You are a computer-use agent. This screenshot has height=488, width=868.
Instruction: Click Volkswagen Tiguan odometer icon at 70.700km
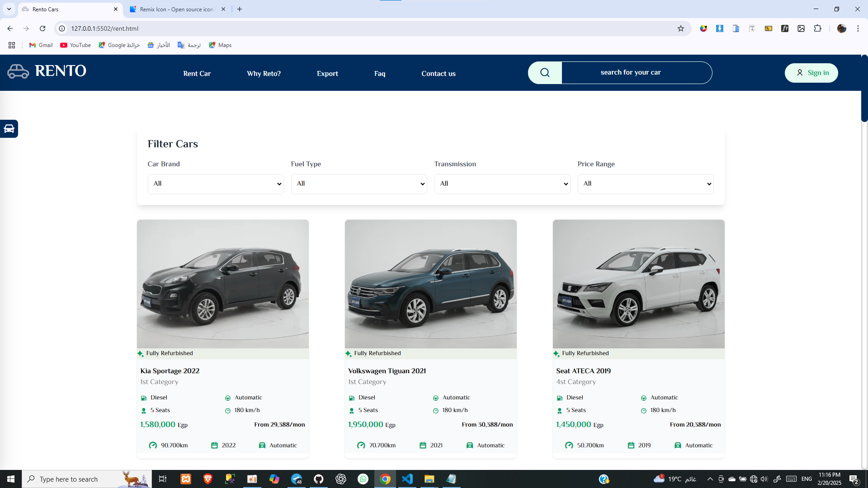click(361, 446)
